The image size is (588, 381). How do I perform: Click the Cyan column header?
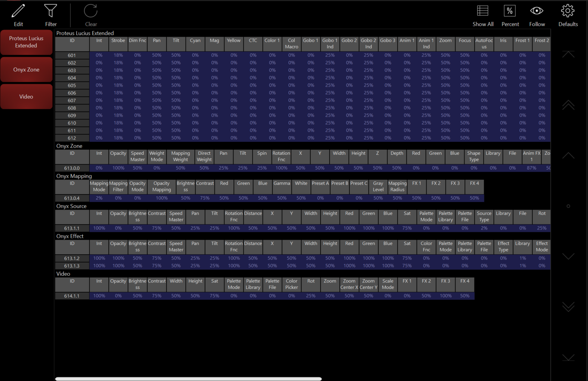pos(195,44)
